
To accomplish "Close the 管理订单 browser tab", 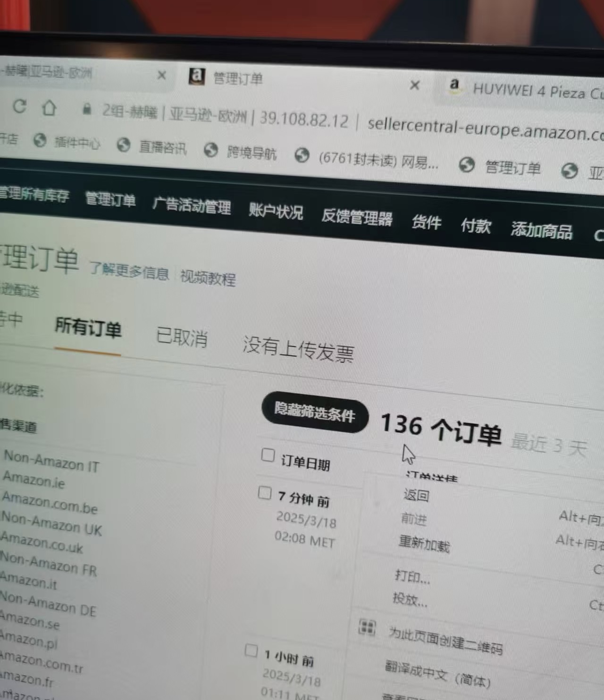I will point(415,85).
